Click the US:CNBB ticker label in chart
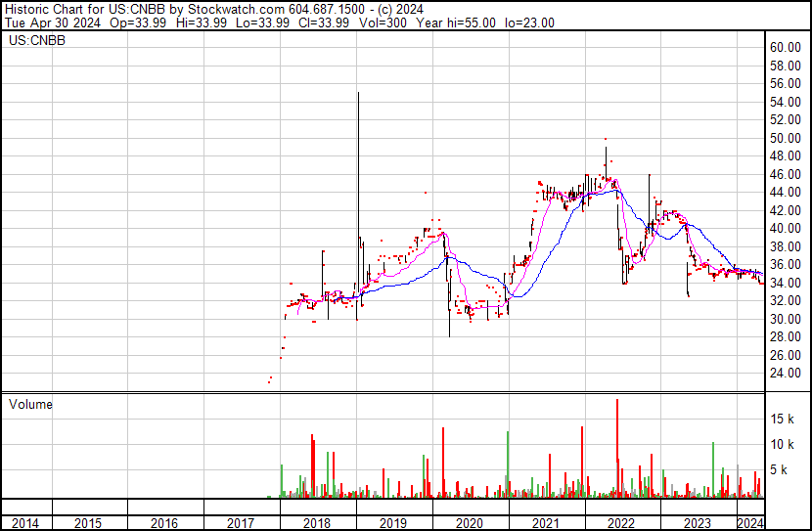Viewport: 812px width, 531px height. point(37,40)
